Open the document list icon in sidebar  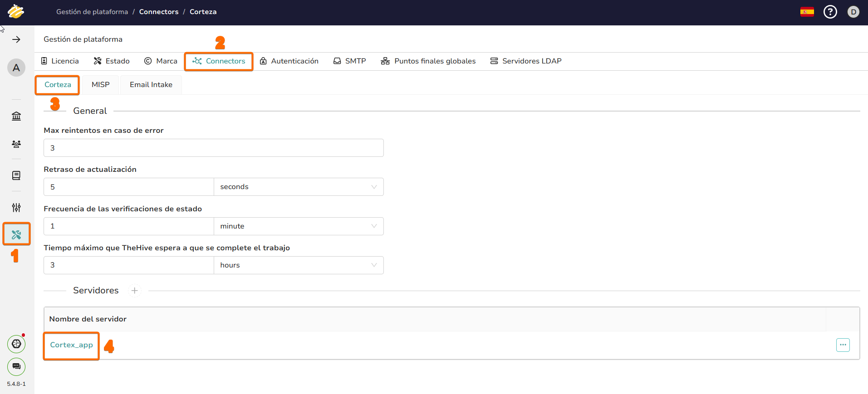(x=16, y=175)
